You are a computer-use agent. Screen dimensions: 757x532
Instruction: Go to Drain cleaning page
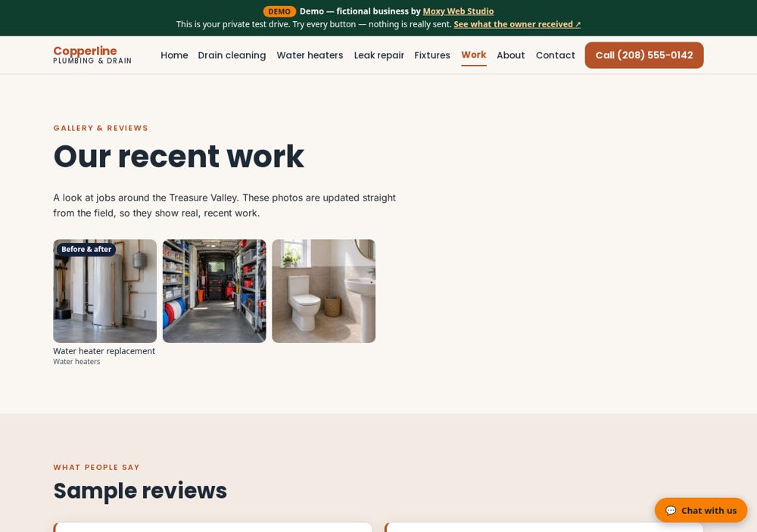coord(232,55)
